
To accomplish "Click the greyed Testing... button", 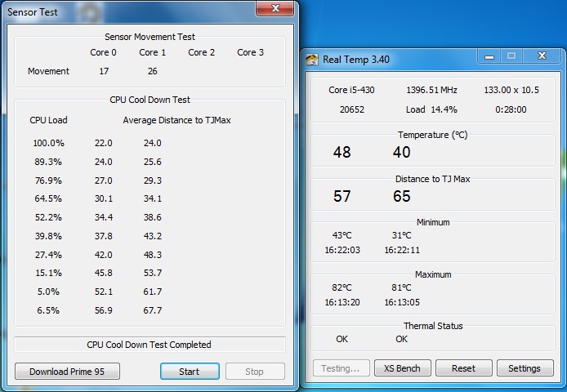I will (341, 368).
